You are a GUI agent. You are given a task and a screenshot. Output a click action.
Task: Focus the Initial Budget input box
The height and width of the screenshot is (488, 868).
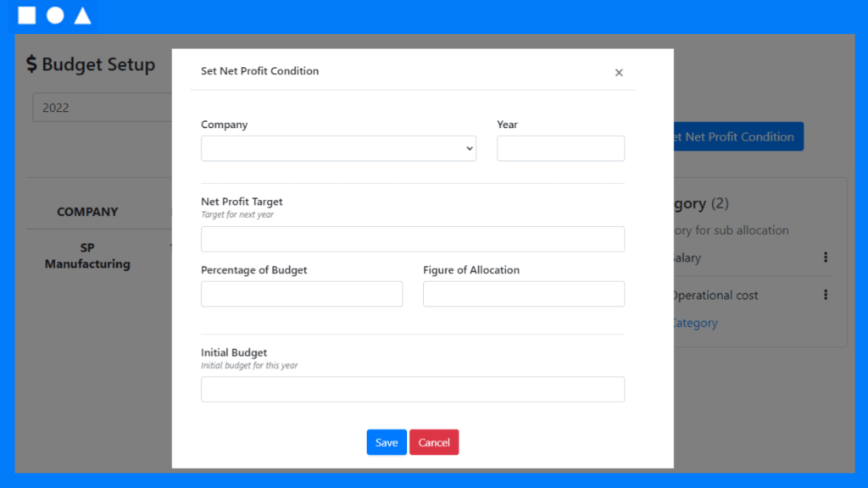tap(412, 389)
